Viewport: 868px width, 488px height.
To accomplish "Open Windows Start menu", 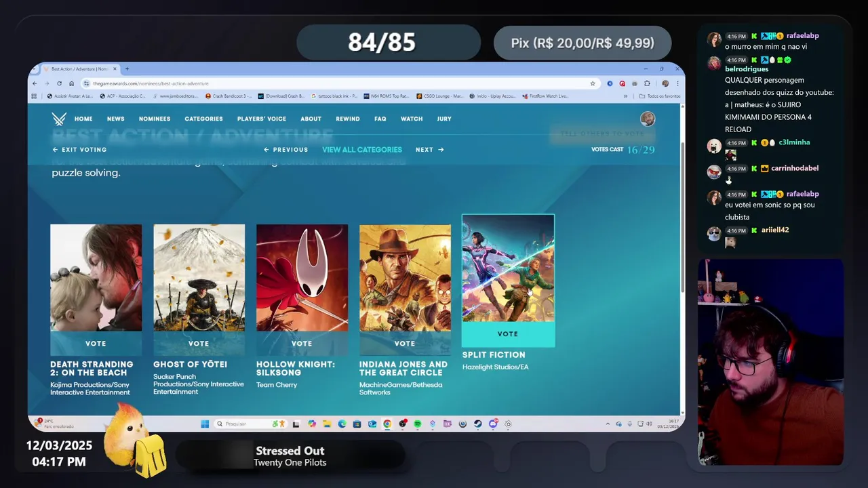I will pyautogui.click(x=205, y=424).
